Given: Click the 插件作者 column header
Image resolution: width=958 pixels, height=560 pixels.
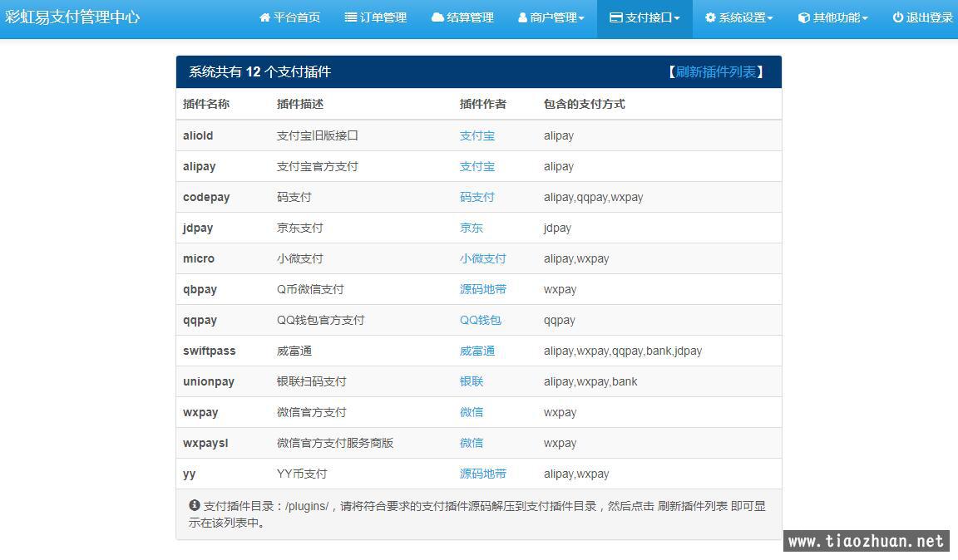Looking at the screenshot, I should pyautogui.click(x=482, y=104).
